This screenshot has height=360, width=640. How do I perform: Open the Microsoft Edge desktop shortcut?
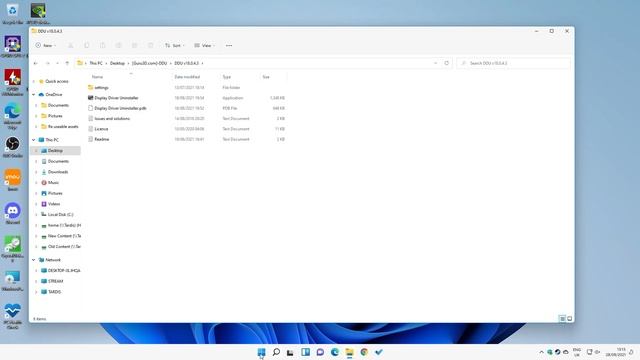(13, 116)
